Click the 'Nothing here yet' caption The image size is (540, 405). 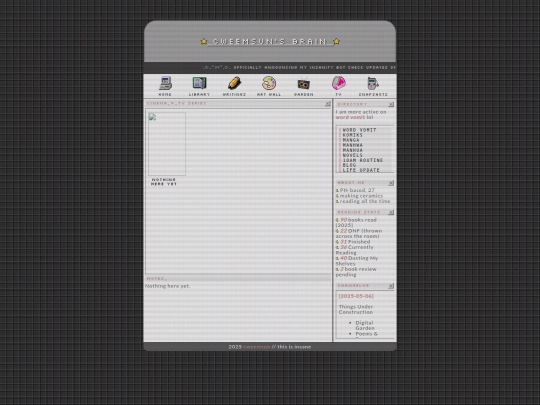pyautogui.click(x=164, y=182)
